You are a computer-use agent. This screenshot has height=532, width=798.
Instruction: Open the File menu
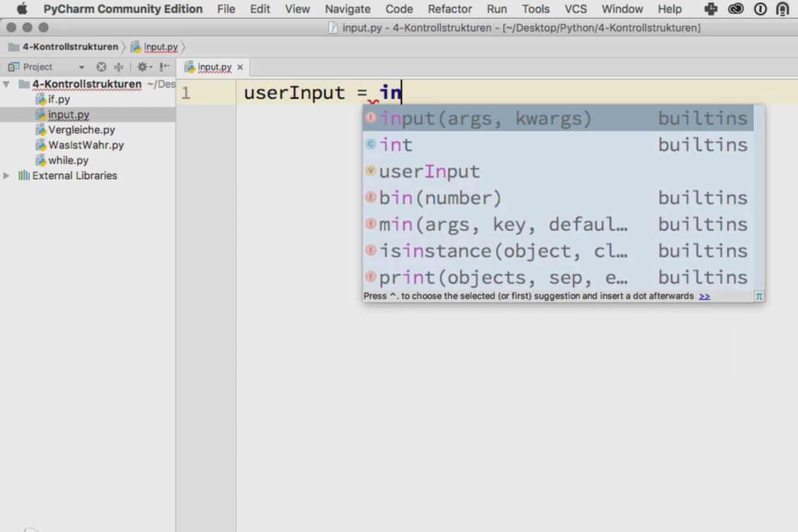226,9
